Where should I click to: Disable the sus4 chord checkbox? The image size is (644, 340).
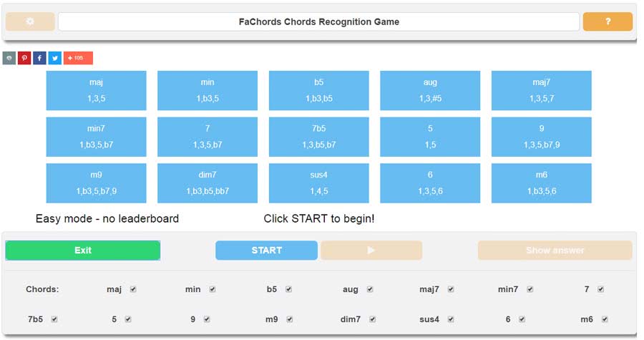pos(451,319)
